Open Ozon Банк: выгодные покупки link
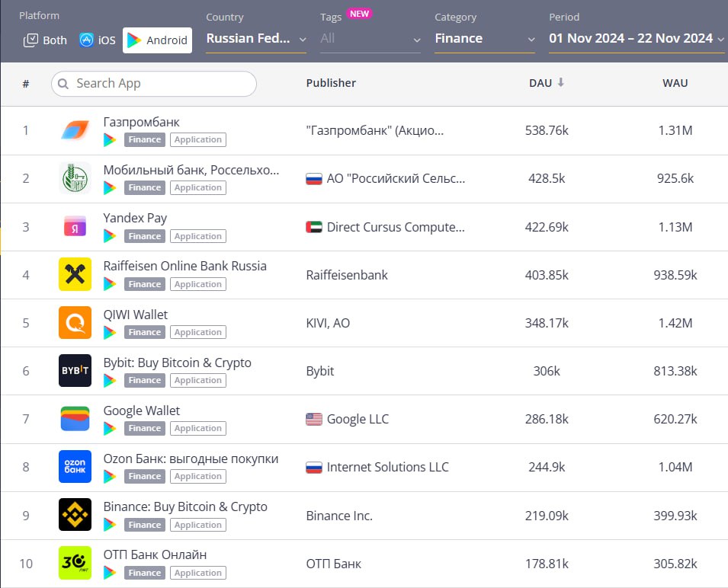This screenshot has height=588, width=728. (x=191, y=459)
